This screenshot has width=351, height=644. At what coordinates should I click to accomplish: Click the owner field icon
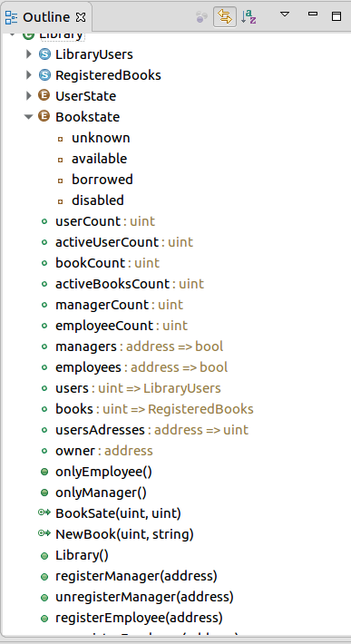(44, 452)
